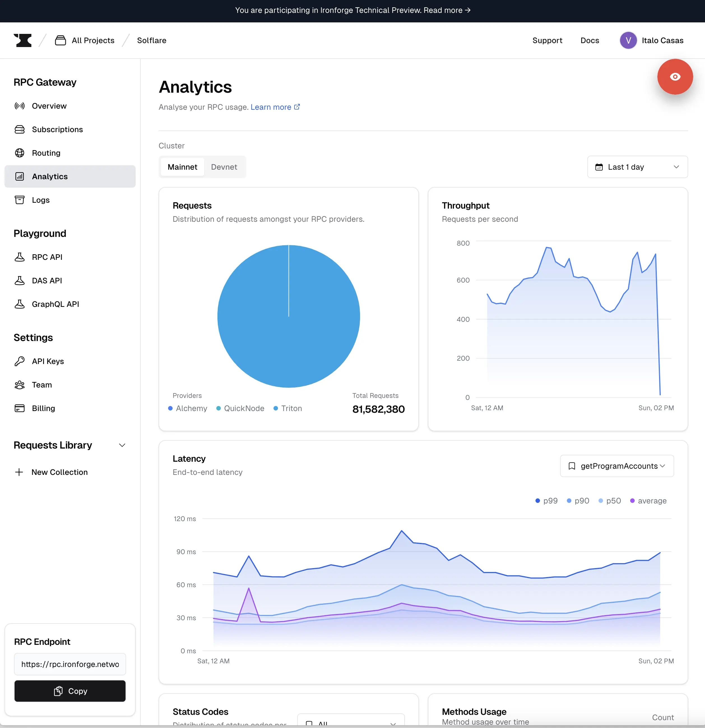The height and width of the screenshot is (728, 705).
Task: Toggle the average series in Latency legend
Action: pos(648,500)
